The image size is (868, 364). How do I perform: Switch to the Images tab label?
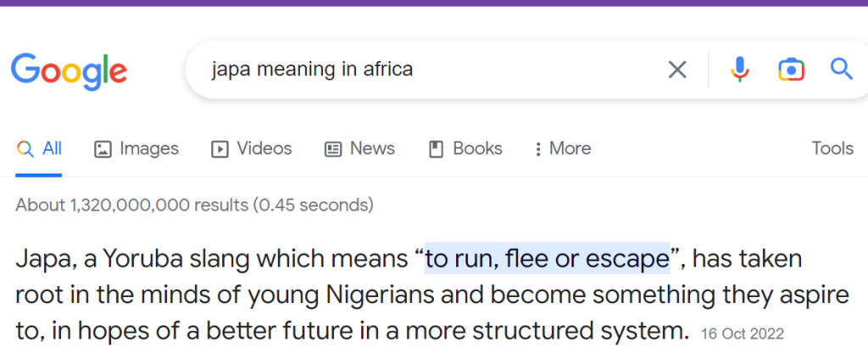149,149
